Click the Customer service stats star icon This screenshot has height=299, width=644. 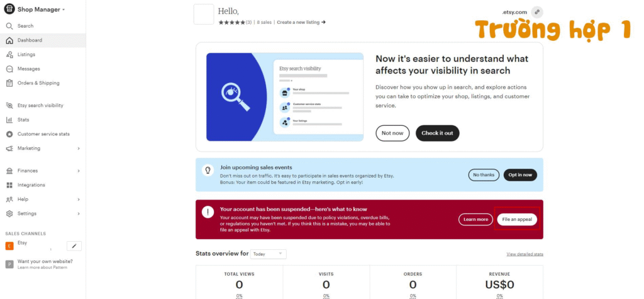coord(9,134)
